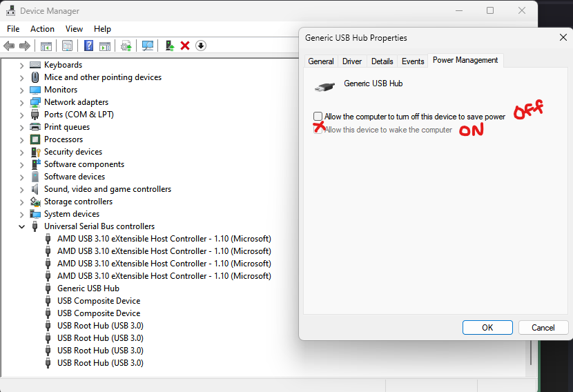Select the Power Management tab
This screenshot has height=392, width=573.
pos(465,60)
